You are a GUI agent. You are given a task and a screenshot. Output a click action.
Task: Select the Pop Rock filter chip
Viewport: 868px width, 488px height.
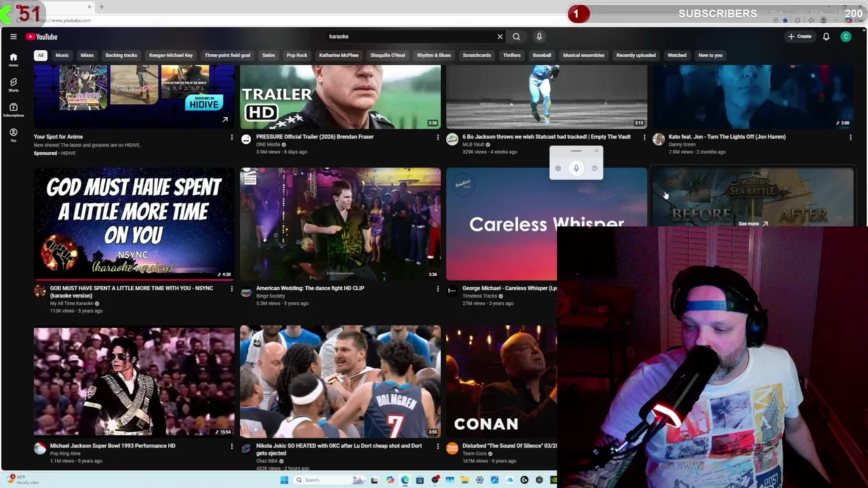(297, 55)
